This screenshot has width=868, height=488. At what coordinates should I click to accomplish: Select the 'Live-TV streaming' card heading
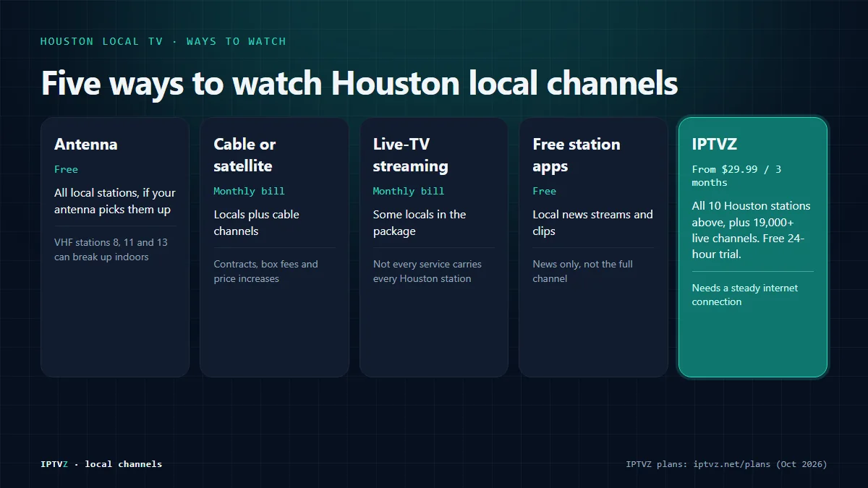(x=410, y=155)
